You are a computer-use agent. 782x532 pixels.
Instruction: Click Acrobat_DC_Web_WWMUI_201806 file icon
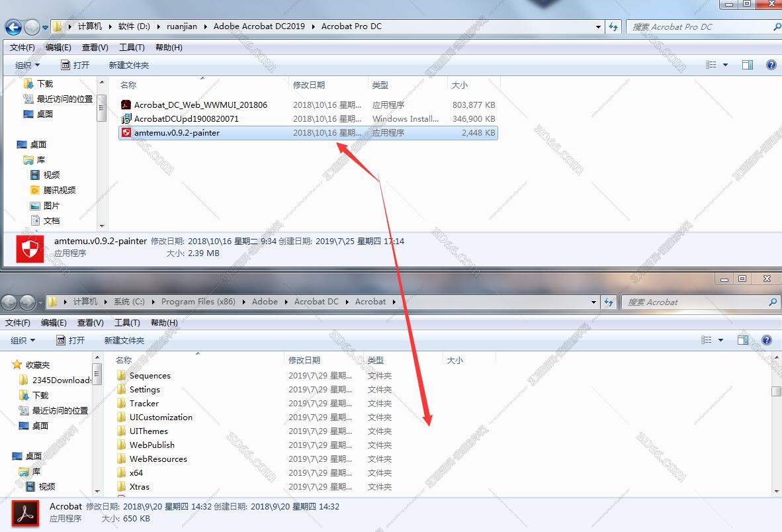pyautogui.click(x=126, y=105)
